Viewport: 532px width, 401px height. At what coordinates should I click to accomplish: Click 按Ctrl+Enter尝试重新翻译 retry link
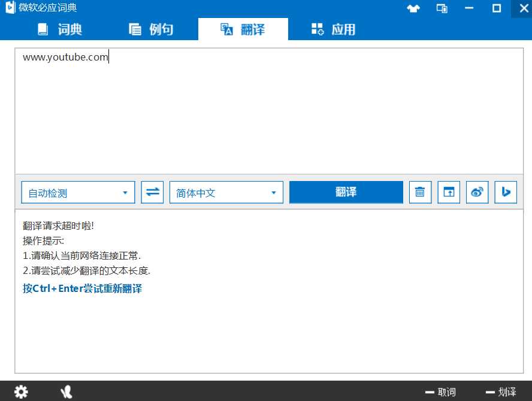click(83, 288)
